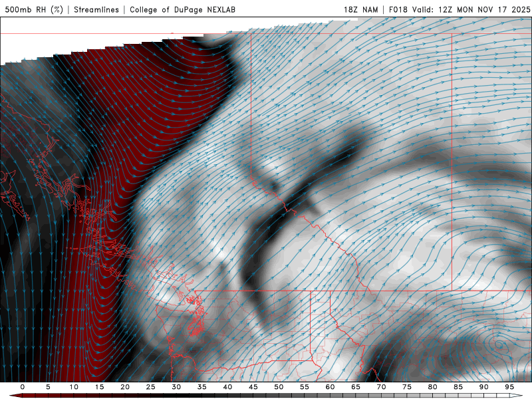The image size is (532, 399).
Task: Click the colorbar label "70"
Action: (381, 387)
